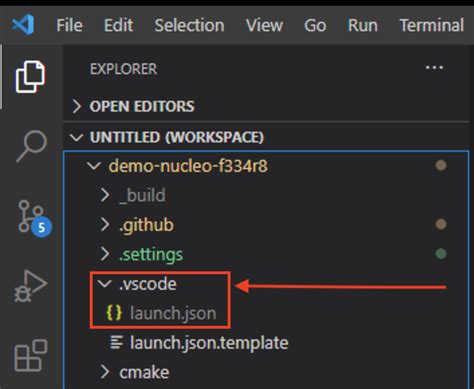Click the braces icon beside launch.json

coord(114,313)
